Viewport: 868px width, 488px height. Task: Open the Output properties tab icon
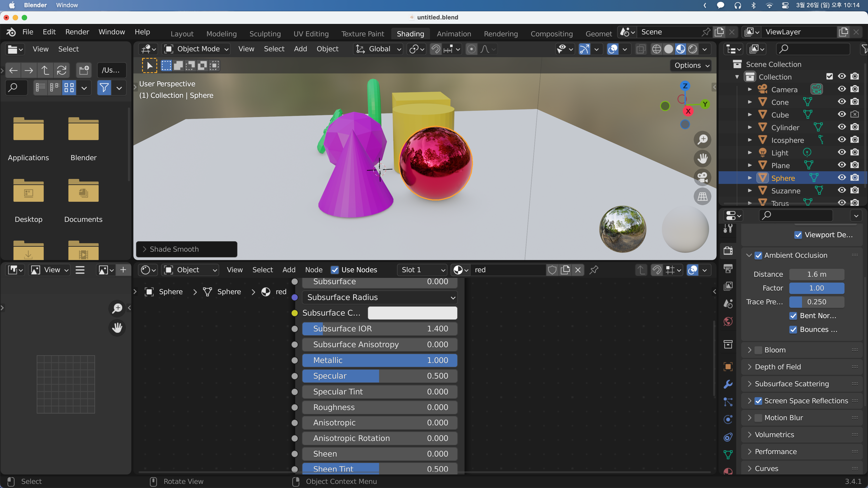point(728,268)
